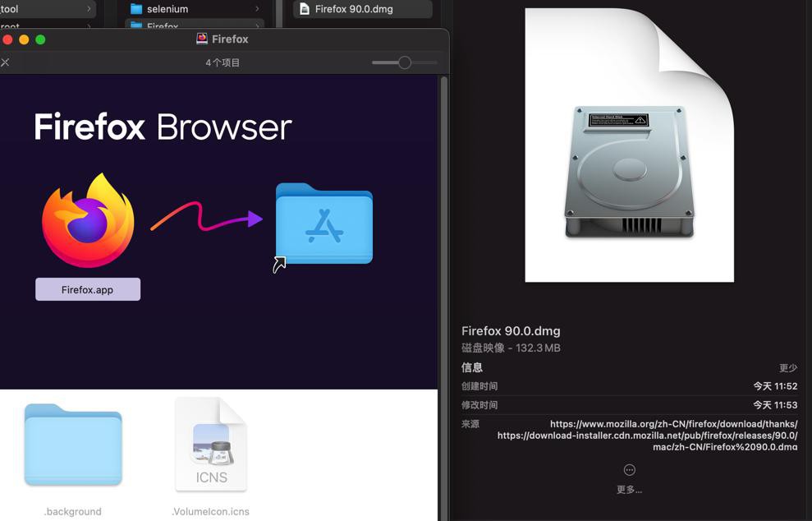The image size is (812, 521).
Task: Click the 4个项目 item count text
Action: click(222, 62)
